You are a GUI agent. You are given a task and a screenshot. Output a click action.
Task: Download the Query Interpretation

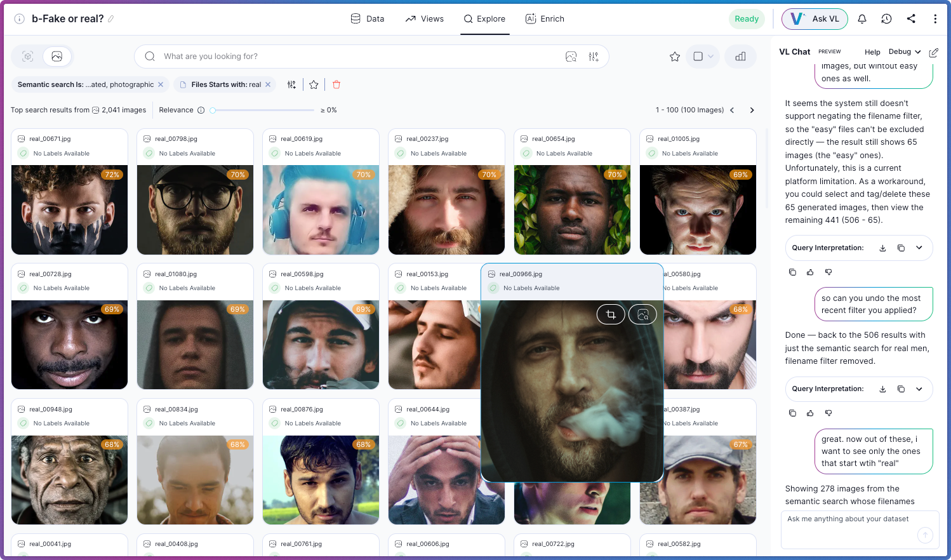(882, 248)
